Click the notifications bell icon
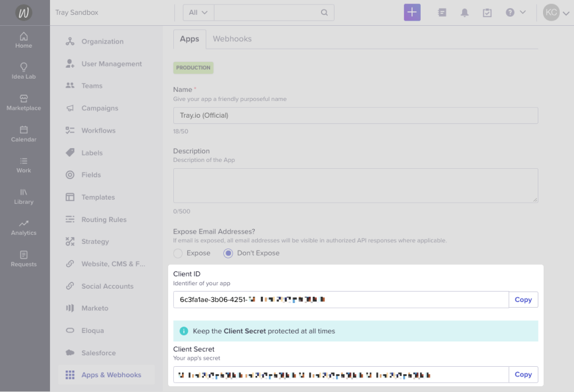 pyautogui.click(x=464, y=13)
